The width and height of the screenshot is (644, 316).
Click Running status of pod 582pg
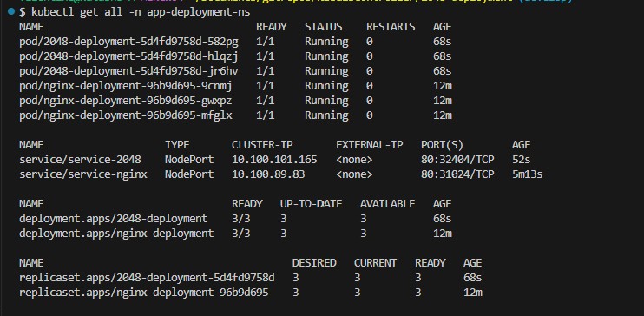tap(326, 42)
